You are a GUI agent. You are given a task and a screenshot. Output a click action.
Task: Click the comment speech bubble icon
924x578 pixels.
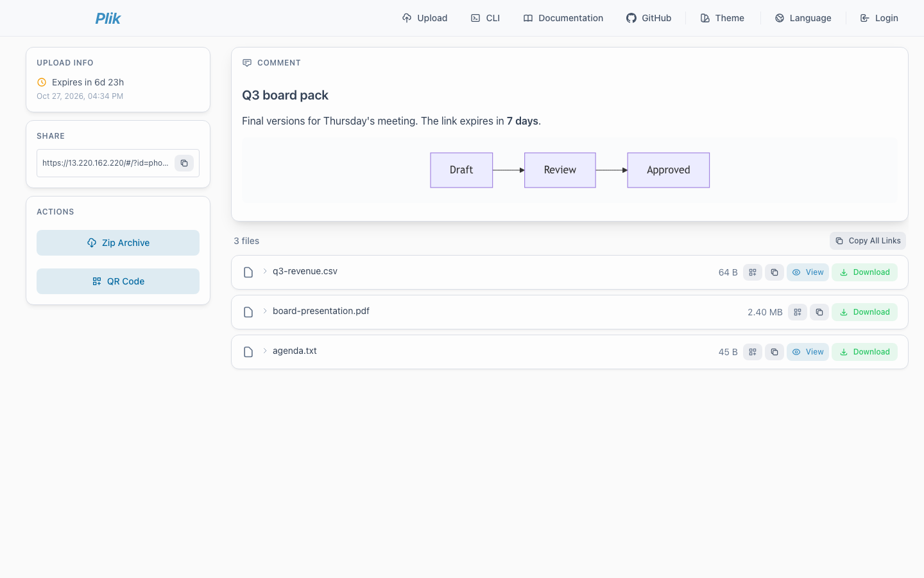247,63
